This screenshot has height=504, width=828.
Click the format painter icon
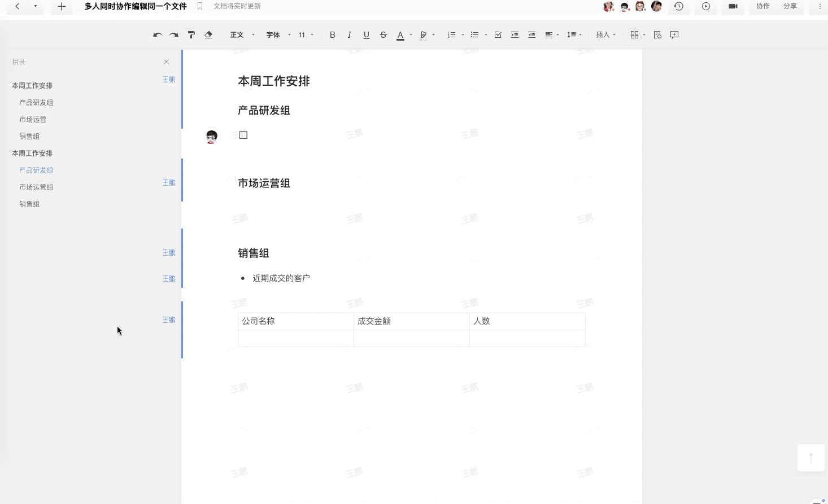click(x=191, y=35)
